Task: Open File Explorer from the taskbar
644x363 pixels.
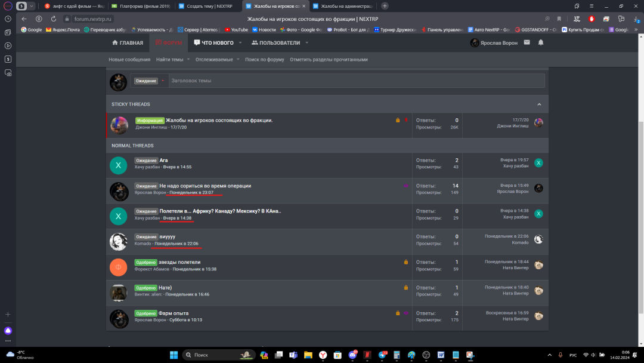Action: 308,355
